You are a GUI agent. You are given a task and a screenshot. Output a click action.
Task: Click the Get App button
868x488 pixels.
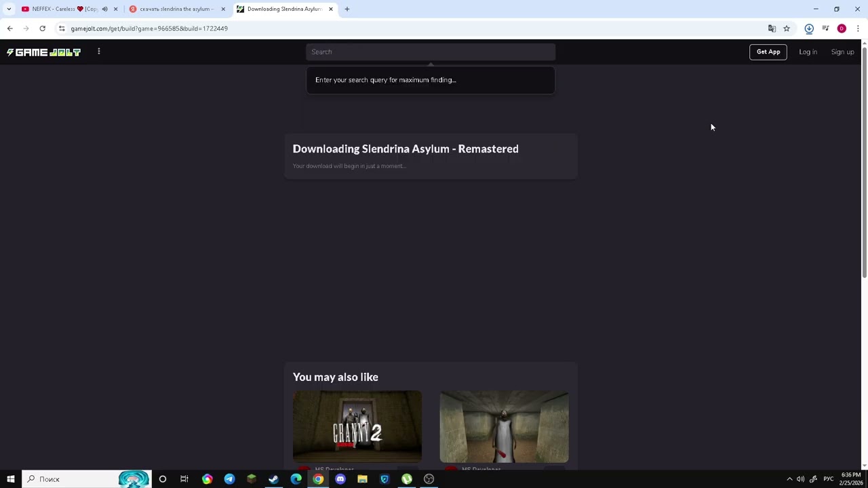[x=768, y=52]
